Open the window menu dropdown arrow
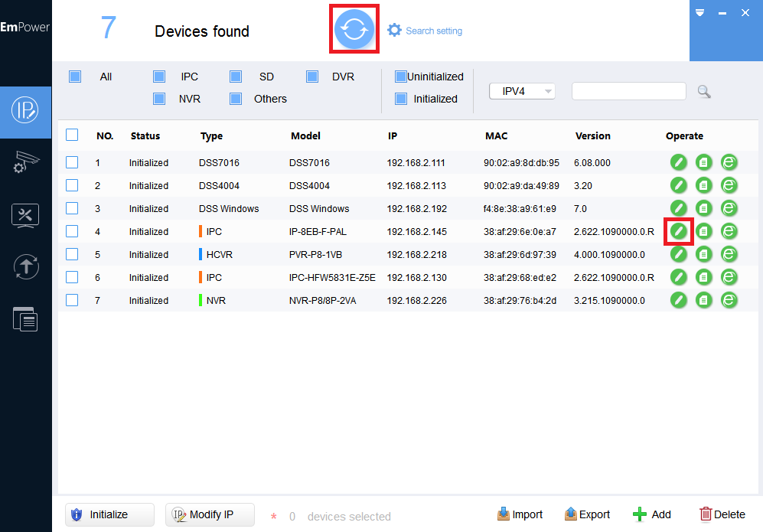 click(x=699, y=13)
